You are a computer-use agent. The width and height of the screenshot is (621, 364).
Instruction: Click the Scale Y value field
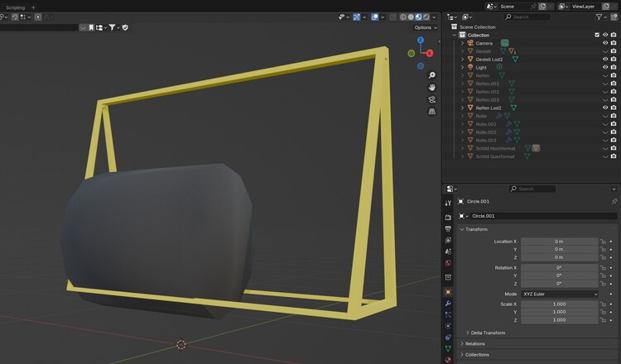559,312
